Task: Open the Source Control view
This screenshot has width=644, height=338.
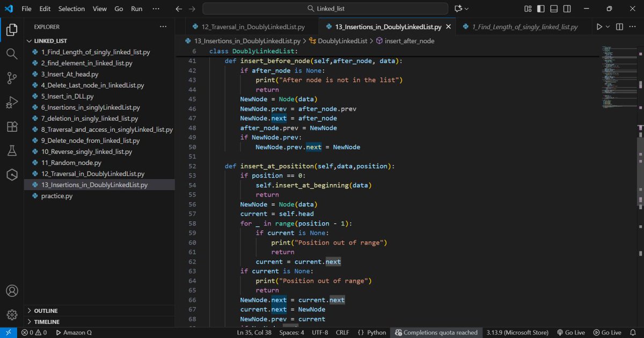Action: click(12, 78)
